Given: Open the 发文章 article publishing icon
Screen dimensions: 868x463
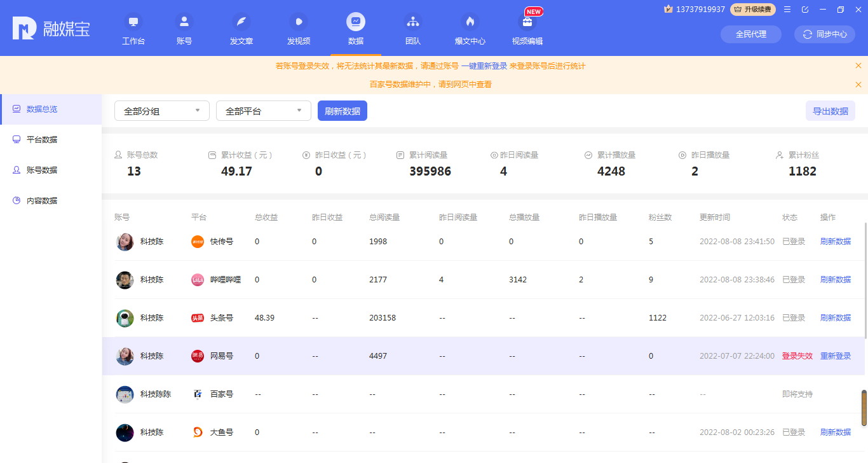Looking at the screenshot, I should [x=241, y=22].
